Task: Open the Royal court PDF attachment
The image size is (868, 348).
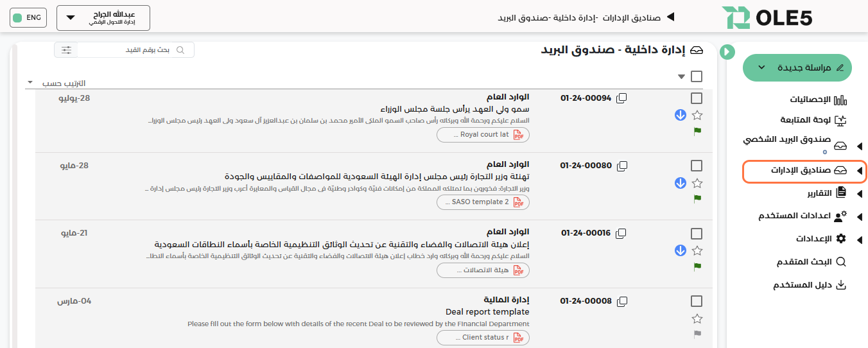Action: [483, 135]
